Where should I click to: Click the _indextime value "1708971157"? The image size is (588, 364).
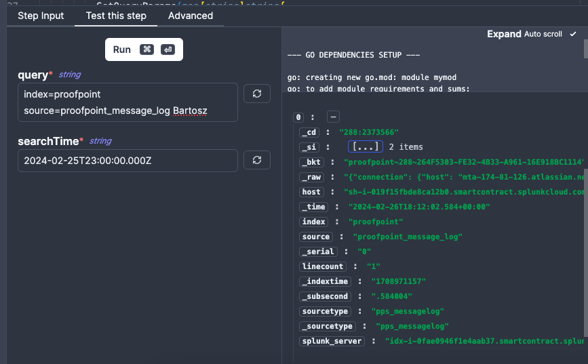click(x=398, y=281)
